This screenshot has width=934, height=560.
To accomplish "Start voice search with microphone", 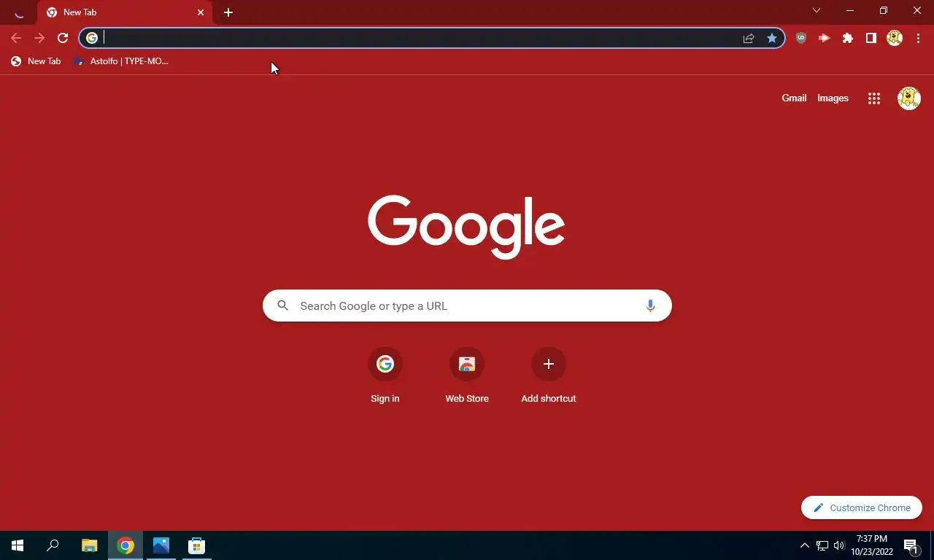I will point(650,306).
